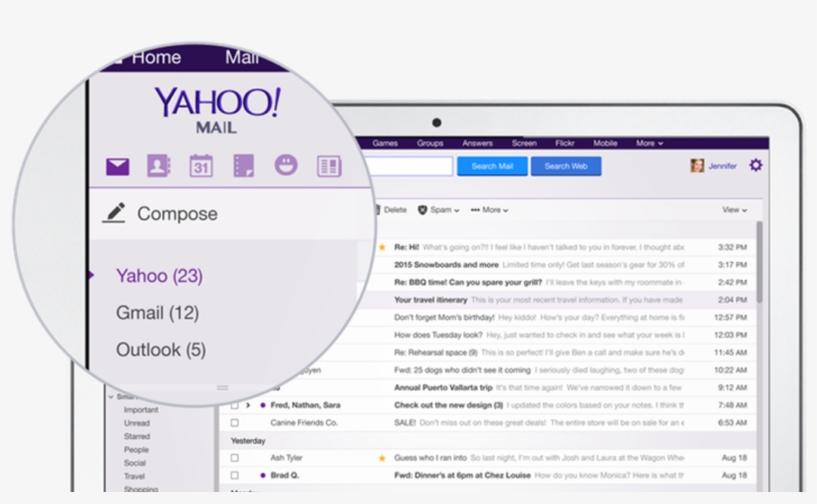Open the More actions dropdown in toolbar
This screenshot has height=504, width=817.
(x=489, y=210)
